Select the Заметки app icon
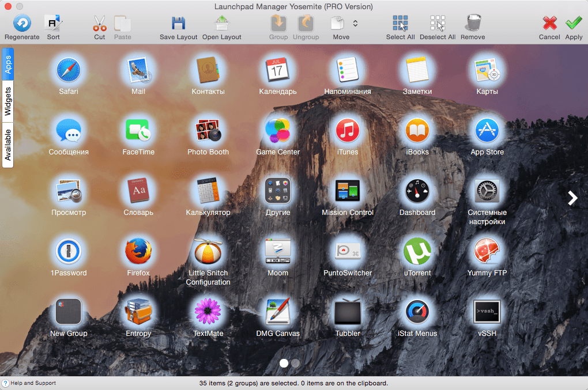 coord(417,70)
